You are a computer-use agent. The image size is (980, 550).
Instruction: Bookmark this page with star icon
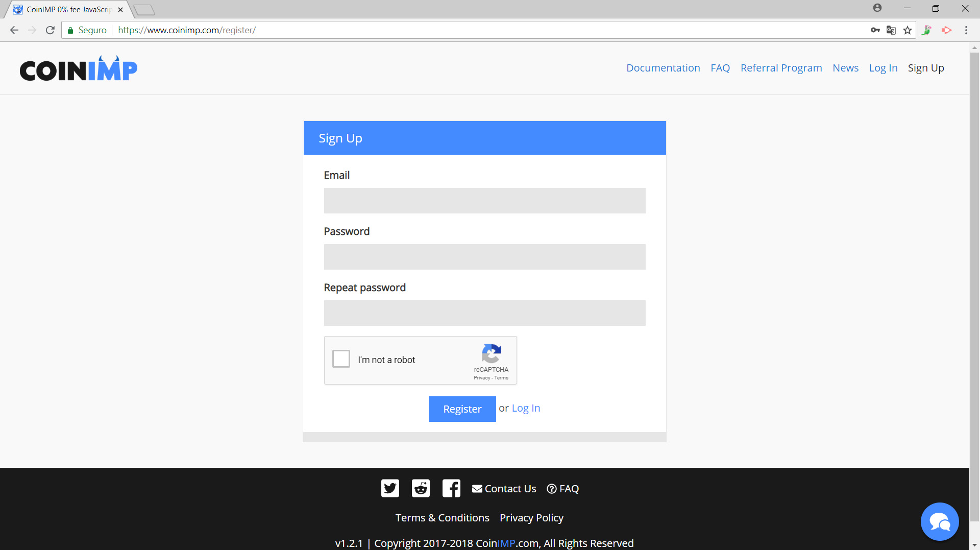point(908,30)
